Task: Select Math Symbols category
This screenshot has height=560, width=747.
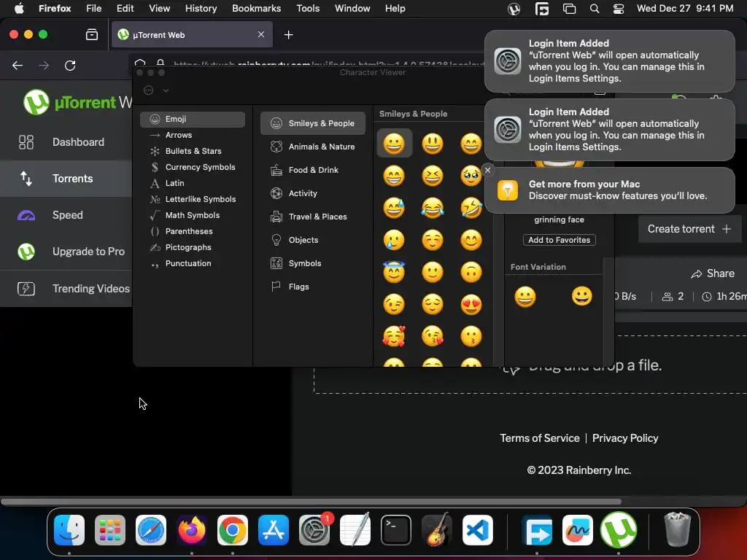Action: pos(193,215)
